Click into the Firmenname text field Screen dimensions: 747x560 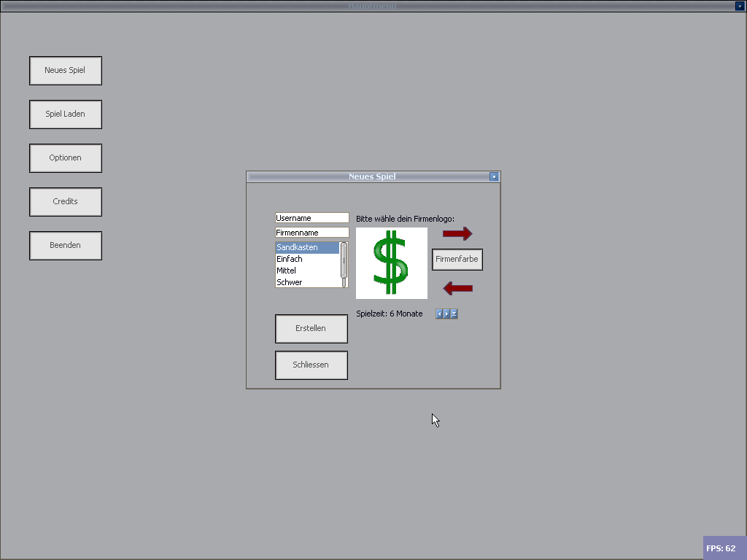[x=311, y=233]
